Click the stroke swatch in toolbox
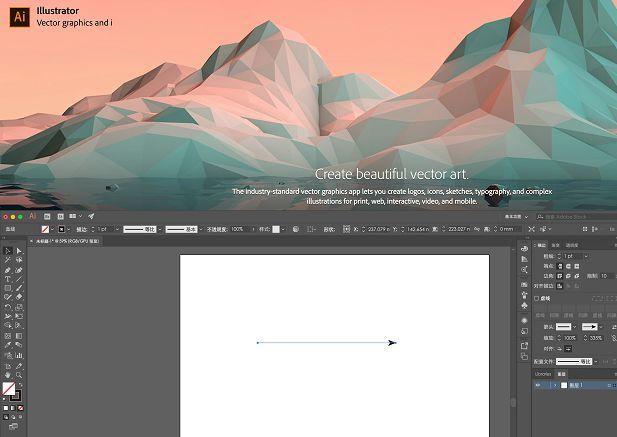 pos(15,395)
